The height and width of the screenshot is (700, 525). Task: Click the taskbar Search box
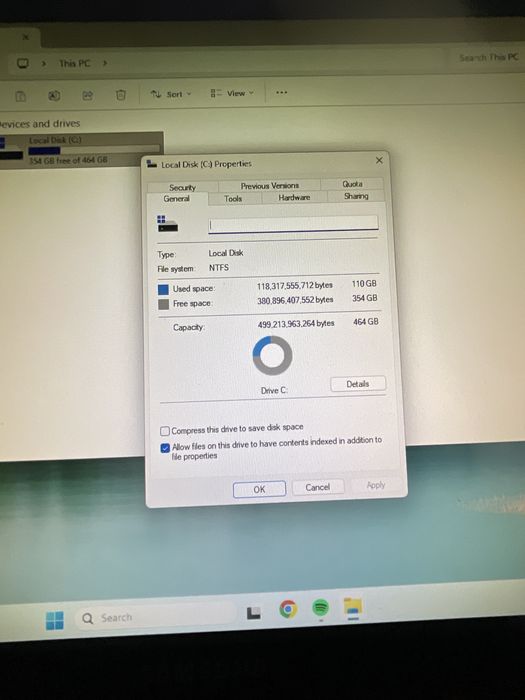155,617
